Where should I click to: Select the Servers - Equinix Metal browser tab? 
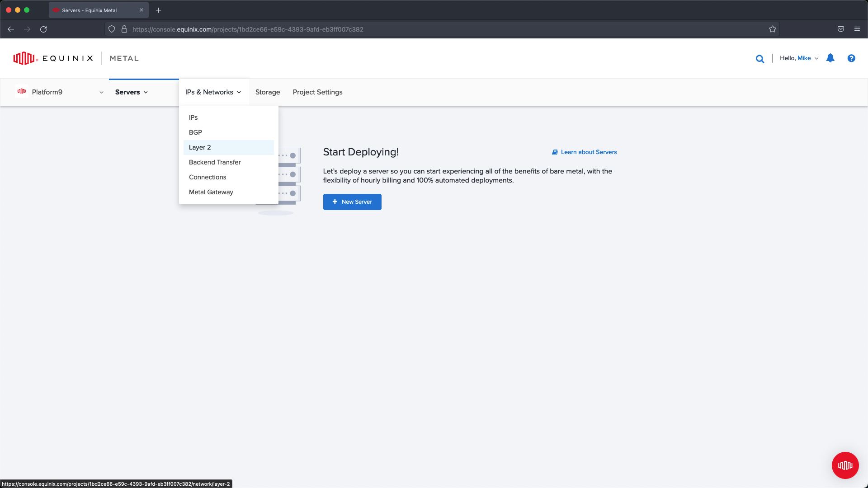[x=99, y=10]
